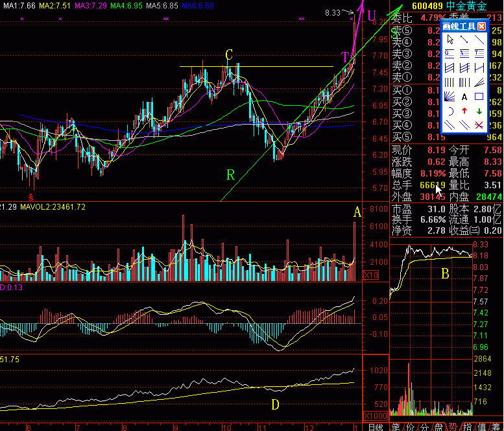This screenshot has width=504, height=431.
Task: Open the 势 trend tab
Action: pyautogui.click(x=452, y=426)
